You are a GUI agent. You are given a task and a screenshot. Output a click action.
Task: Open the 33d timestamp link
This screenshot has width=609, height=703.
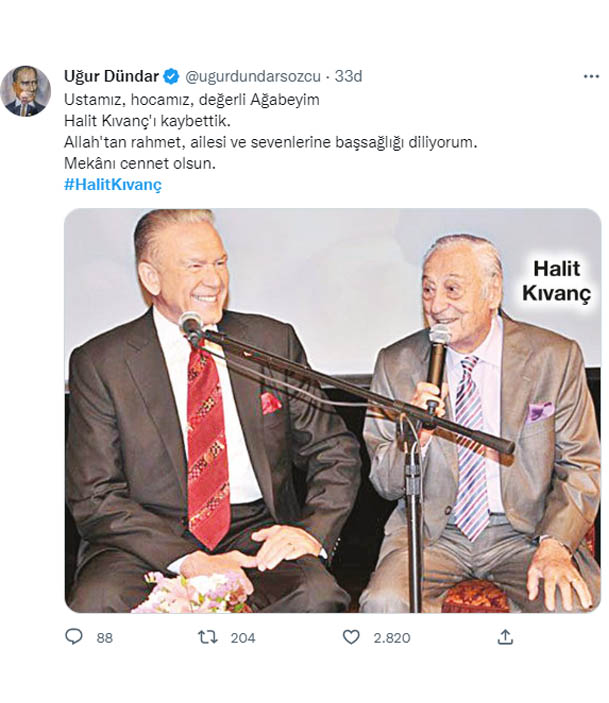[x=348, y=76]
